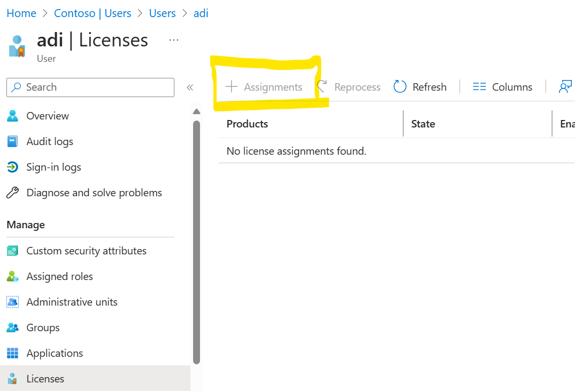Open the ellipsis menu beside Licenses title
Viewport: 575px width, 392px height.
173,40
